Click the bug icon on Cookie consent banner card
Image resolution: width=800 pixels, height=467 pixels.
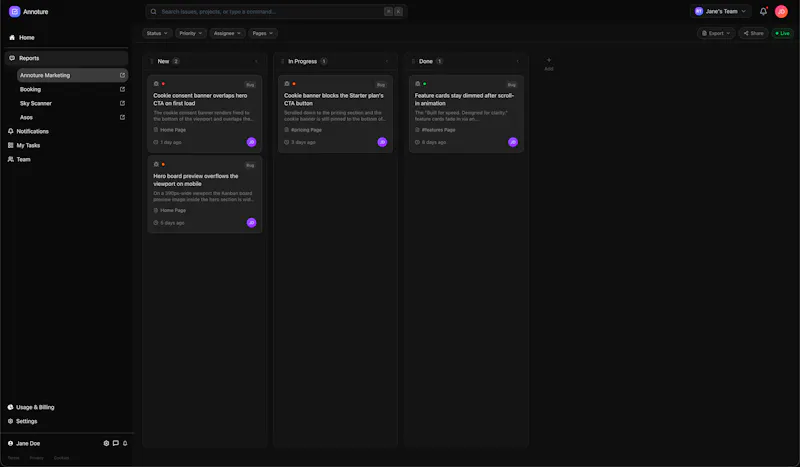point(156,84)
